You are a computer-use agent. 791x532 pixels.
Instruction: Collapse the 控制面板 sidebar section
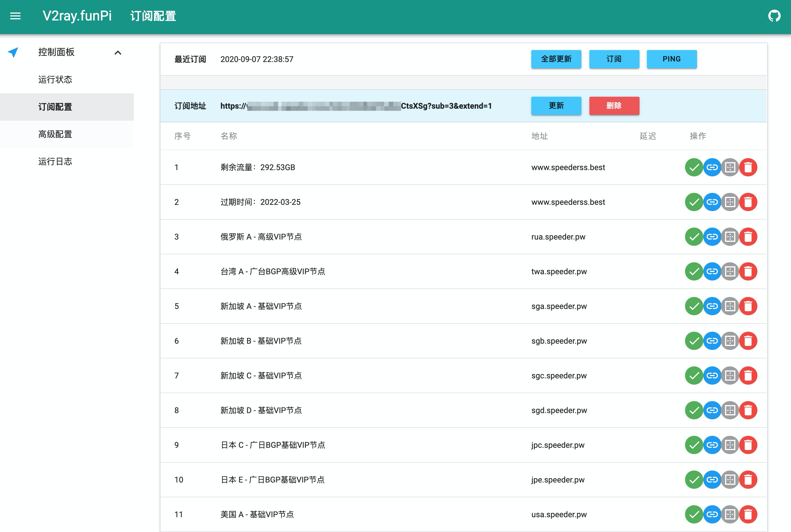pyautogui.click(x=118, y=53)
